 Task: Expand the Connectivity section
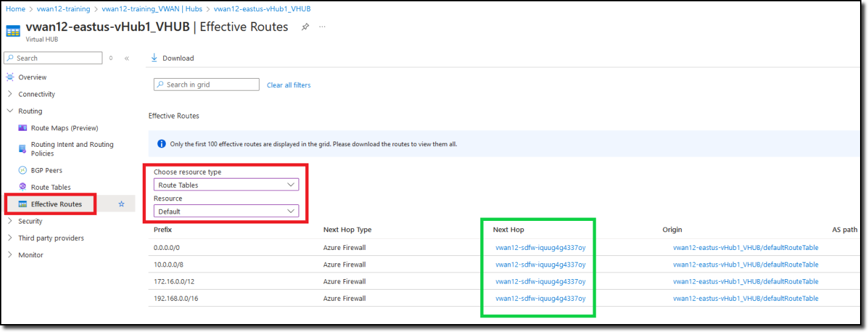pyautogui.click(x=10, y=94)
